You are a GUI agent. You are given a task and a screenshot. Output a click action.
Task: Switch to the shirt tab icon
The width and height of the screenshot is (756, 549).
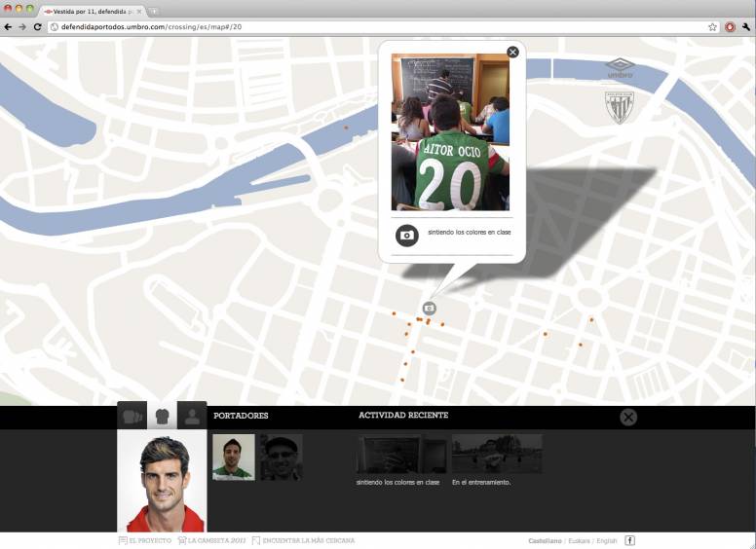tap(162, 416)
